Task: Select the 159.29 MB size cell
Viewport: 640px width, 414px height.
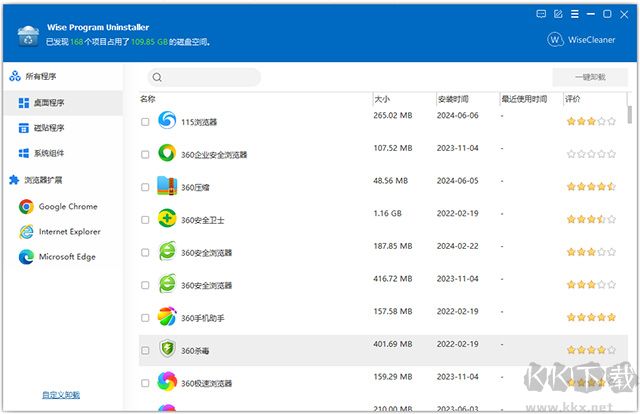Action: (x=393, y=377)
